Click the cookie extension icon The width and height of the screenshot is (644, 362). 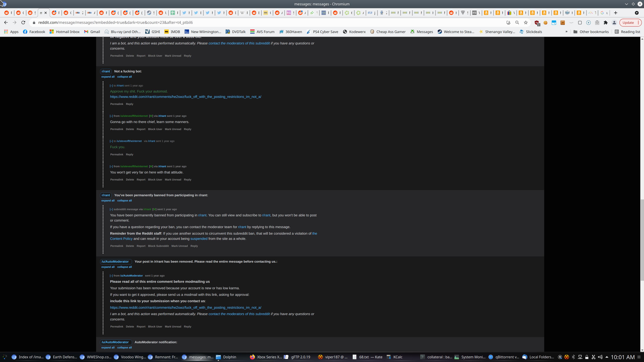click(x=546, y=23)
